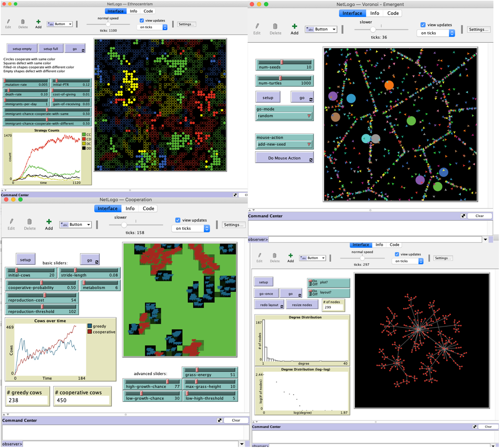Click observer input field in Voronoi Command Center
The height and width of the screenshot is (448, 500).
(375, 239)
